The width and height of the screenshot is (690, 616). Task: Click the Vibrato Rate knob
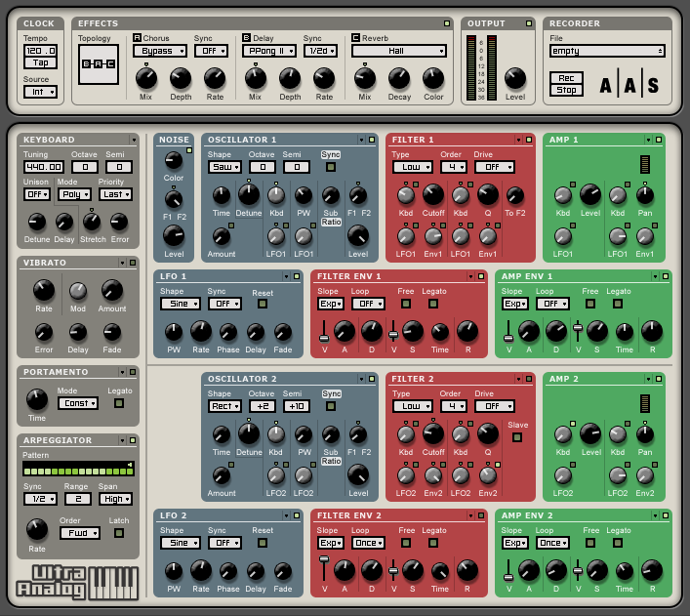43,289
